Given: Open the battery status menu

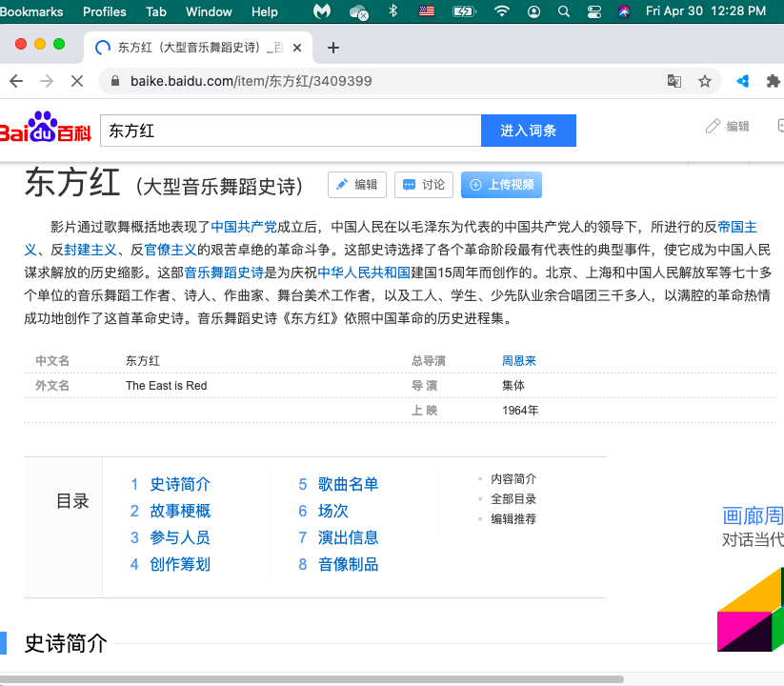Looking at the screenshot, I should click(x=464, y=11).
